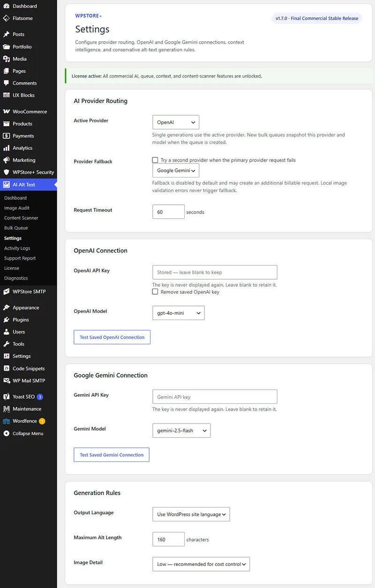Open the License submenu item
Image resolution: width=375 pixels, height=588 pixels.
tap(12, 268)
